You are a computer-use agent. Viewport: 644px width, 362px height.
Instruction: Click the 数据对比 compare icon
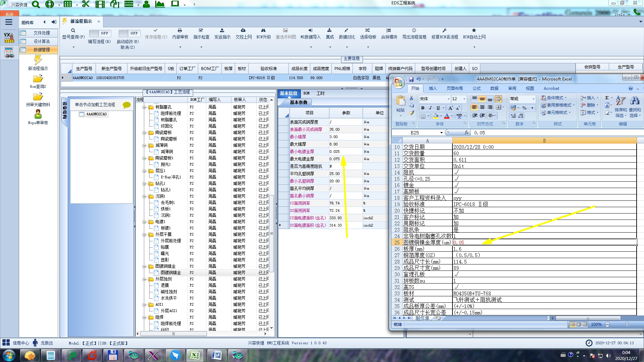pos(346,31)
